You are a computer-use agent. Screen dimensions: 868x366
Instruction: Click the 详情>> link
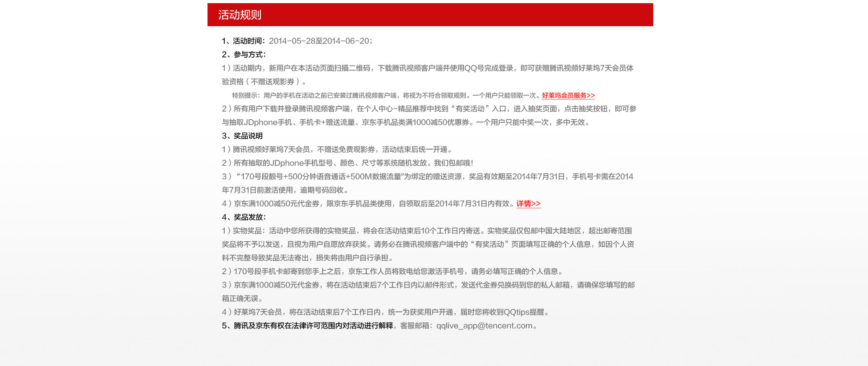(528, 204)
